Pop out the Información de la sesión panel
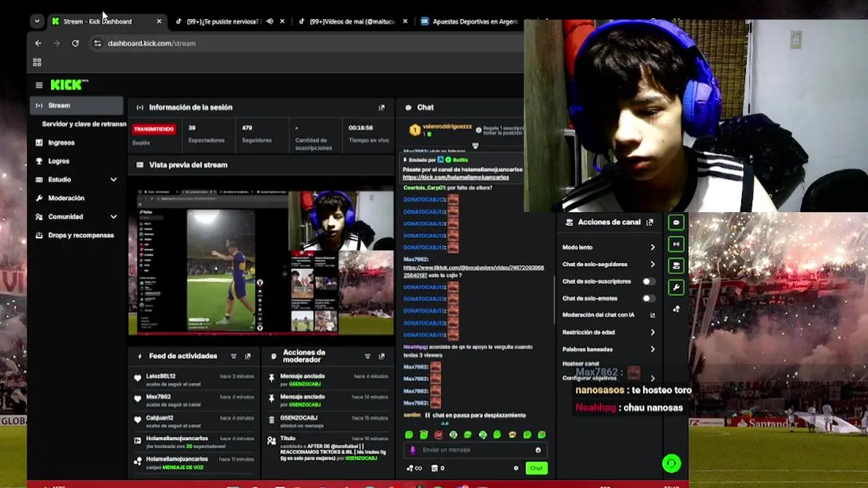868x488 pixels. pyautogui.click(x=381, y=107)
